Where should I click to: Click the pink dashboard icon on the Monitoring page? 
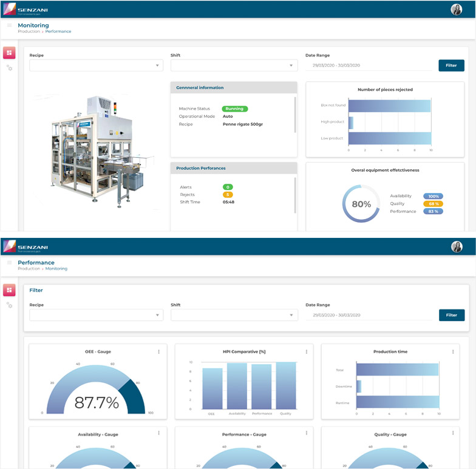(x=9, y=53)
